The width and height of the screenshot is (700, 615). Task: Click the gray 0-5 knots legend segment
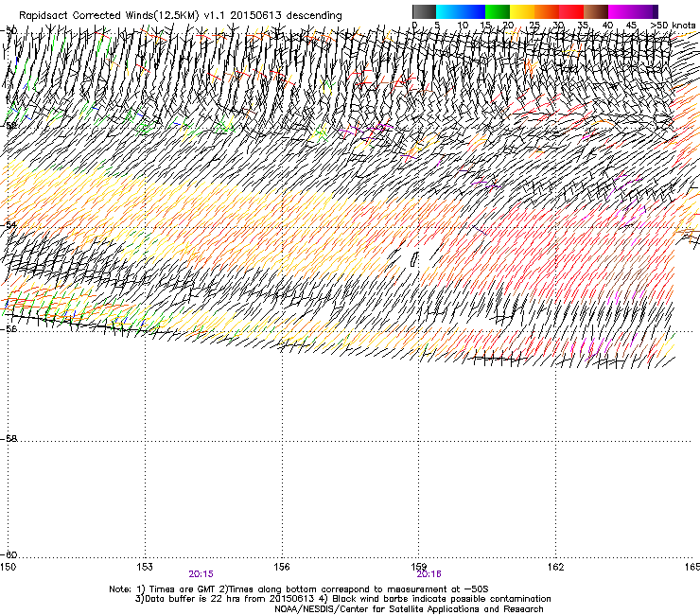tap(424, 11)
